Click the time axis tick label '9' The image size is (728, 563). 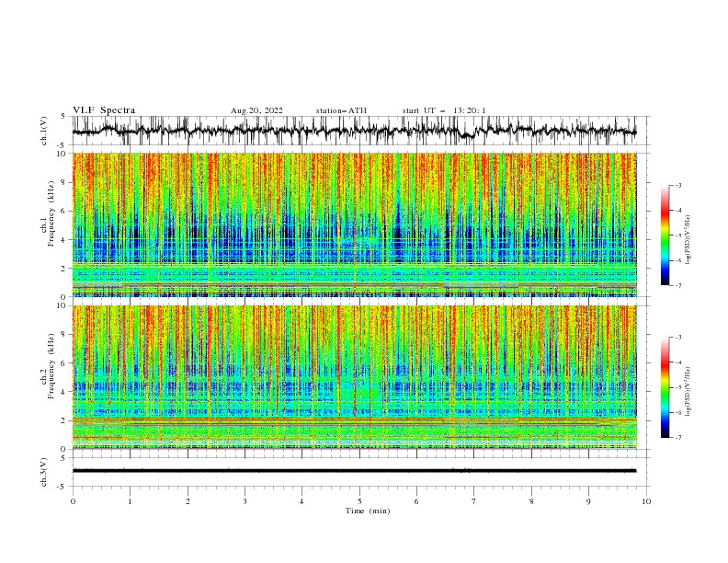pos(588,501)
